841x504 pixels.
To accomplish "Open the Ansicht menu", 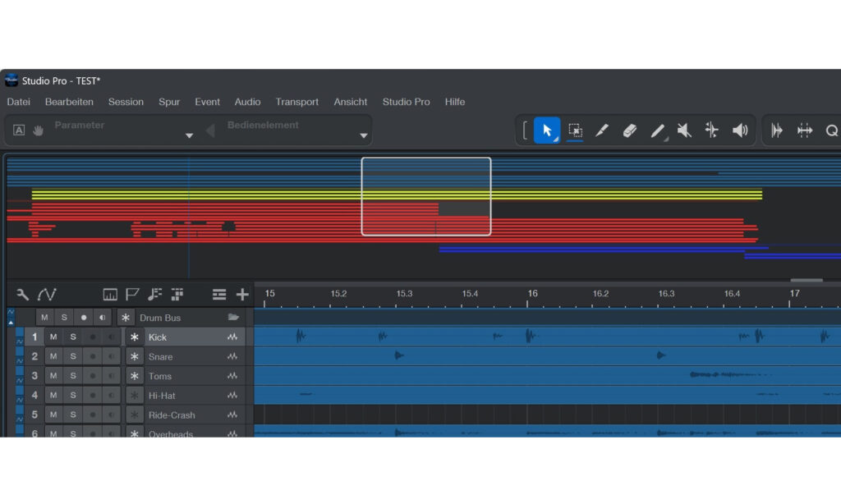I will pos(350,102).
